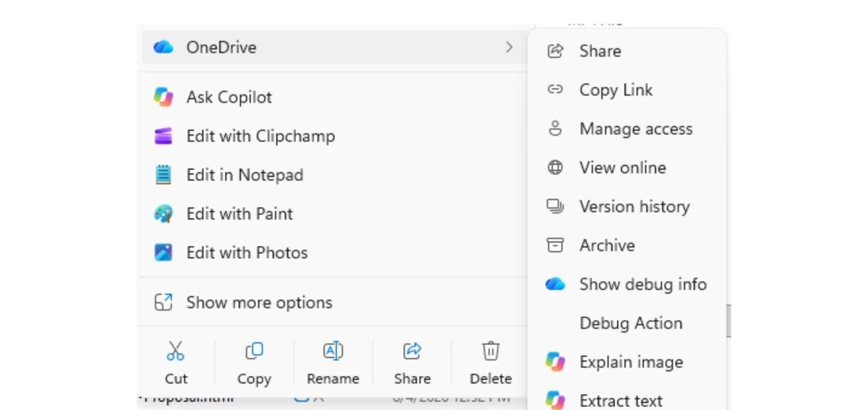
Task: Select Archive in the submenu
Action: click(627, 245)
